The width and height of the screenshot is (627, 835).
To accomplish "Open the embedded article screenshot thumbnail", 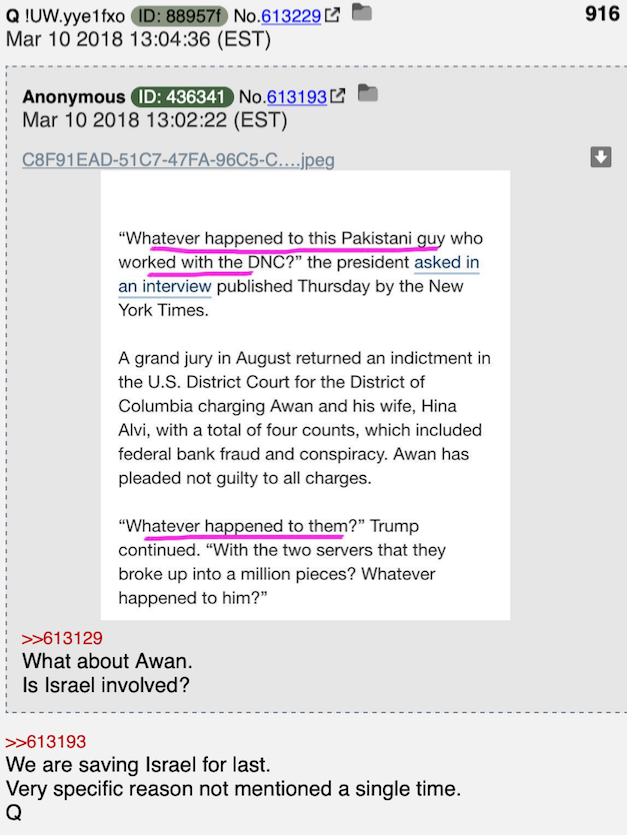I will click(305, 395).
